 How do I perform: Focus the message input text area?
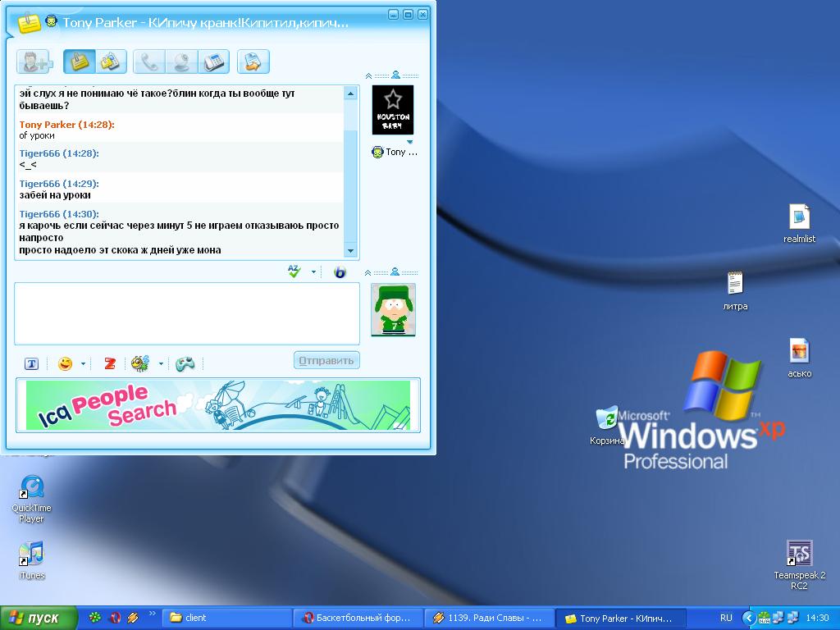coord(187,313)
